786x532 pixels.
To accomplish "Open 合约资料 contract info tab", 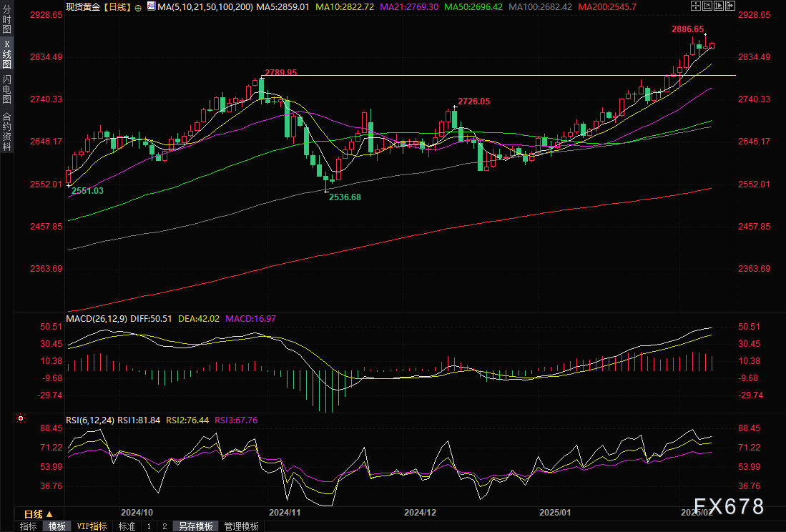I will pos(6,131).
